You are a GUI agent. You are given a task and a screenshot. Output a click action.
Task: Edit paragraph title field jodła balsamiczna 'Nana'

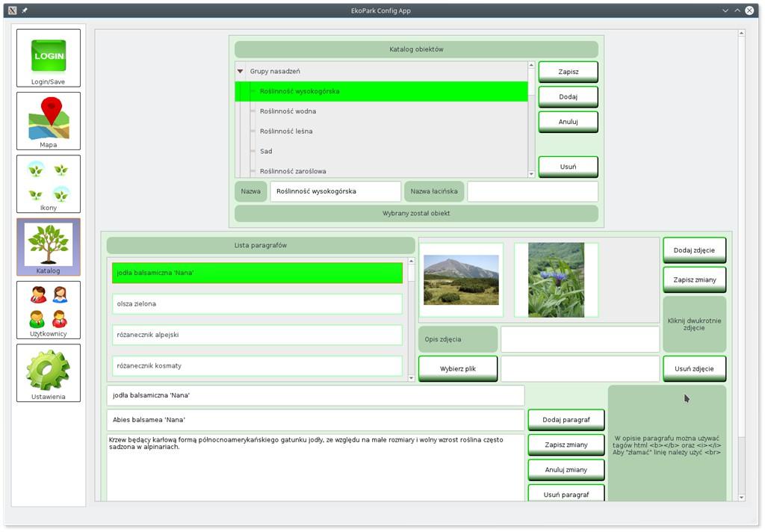coord(316,395)
